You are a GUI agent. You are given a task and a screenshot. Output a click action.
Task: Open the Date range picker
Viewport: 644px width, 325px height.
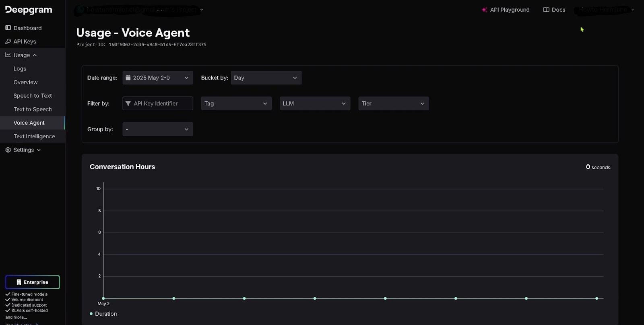click(x=158, y=78)
